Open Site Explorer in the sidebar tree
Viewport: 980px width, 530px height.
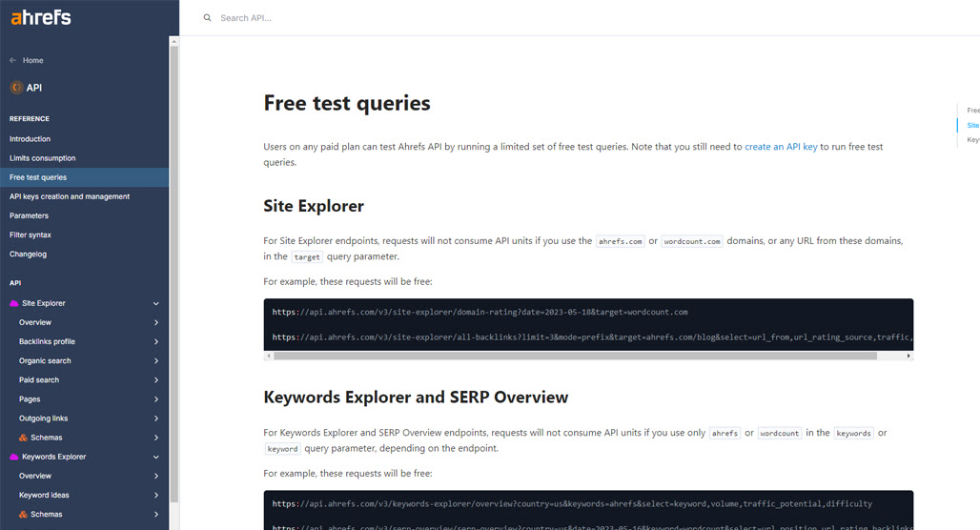(44, 303)
